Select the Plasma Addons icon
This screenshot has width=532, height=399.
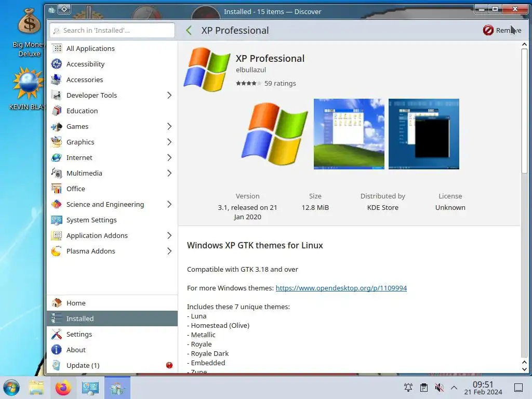(x=57, y=251)
